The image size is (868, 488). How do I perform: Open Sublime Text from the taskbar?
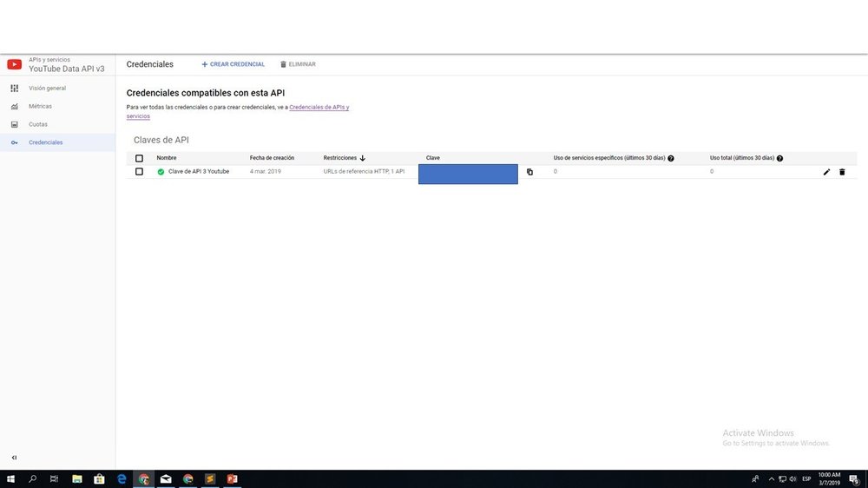[210, 478]
